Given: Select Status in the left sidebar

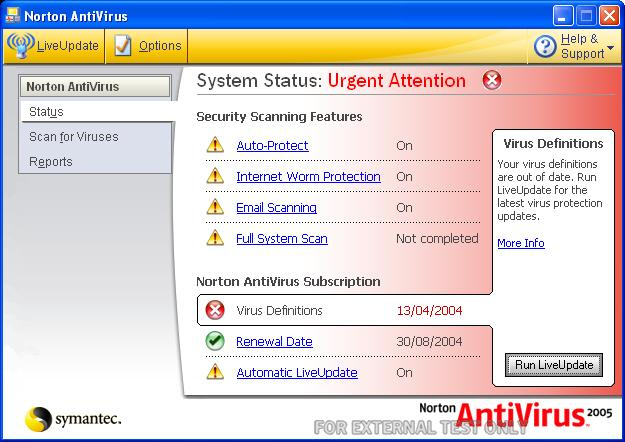Looking at the screenshot, I should [46, 112].
